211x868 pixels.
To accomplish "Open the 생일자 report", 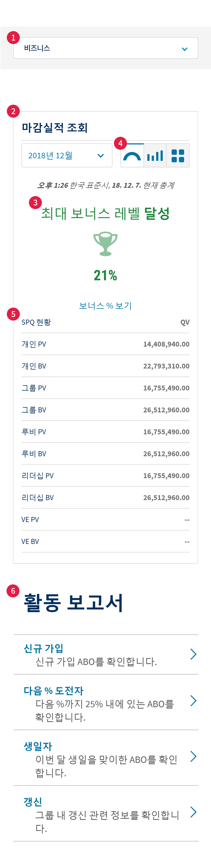I will (106, 757).
